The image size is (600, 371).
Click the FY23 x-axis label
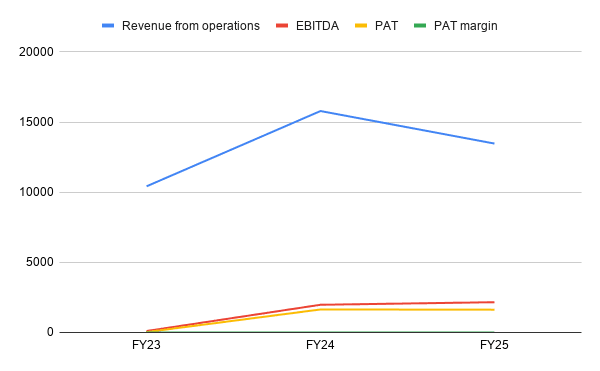pyautogui.click(x=146, y=345)
